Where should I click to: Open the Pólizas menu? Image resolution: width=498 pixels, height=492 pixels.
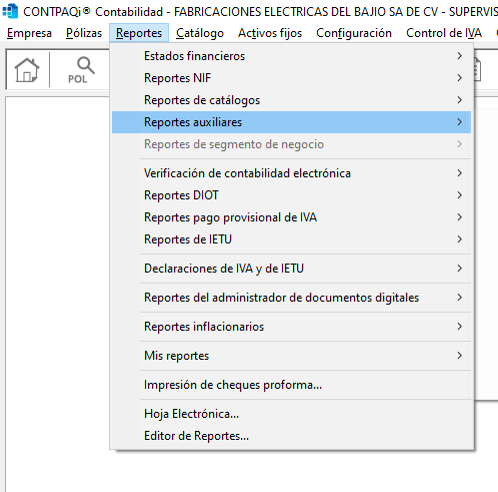84,33
